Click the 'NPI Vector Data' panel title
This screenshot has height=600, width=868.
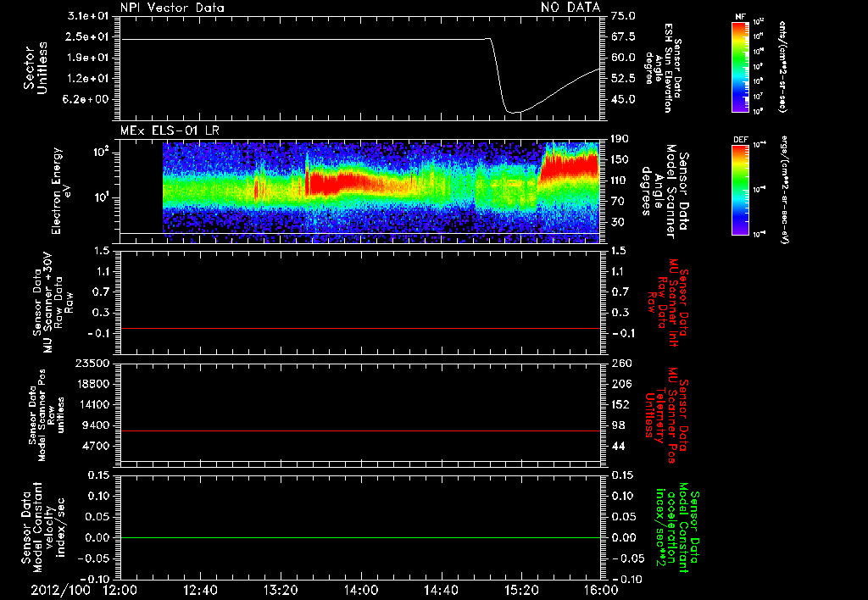coord(172,8)
